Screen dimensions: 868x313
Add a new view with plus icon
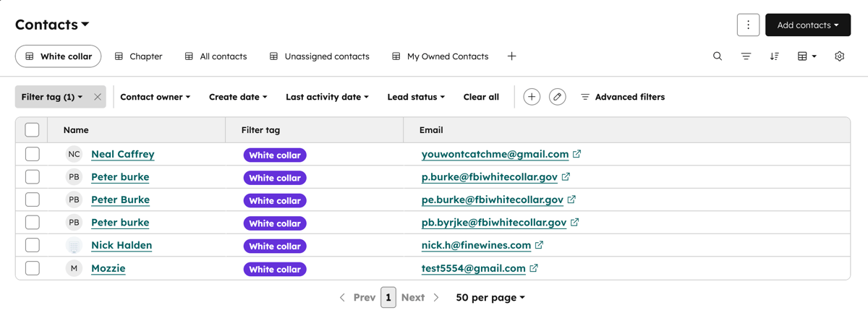[x=511, y=56]
